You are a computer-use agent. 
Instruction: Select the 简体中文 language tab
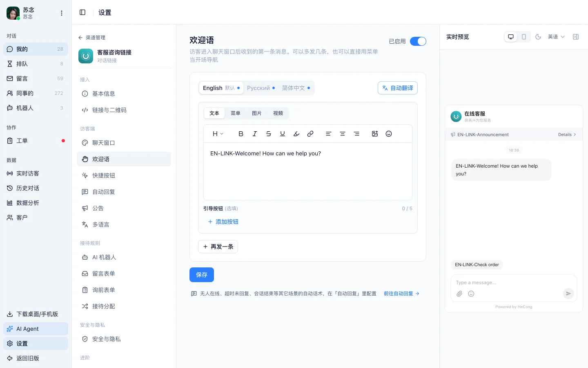[296, 88]
